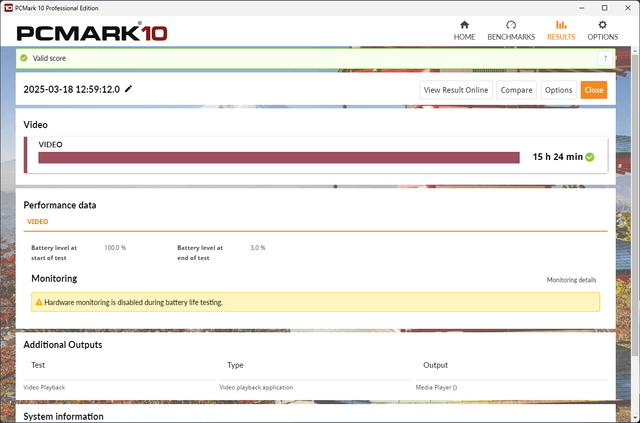Click the result date 2025-03-18 12:59:12.0
640x423 pixels.
click(71, 89)
